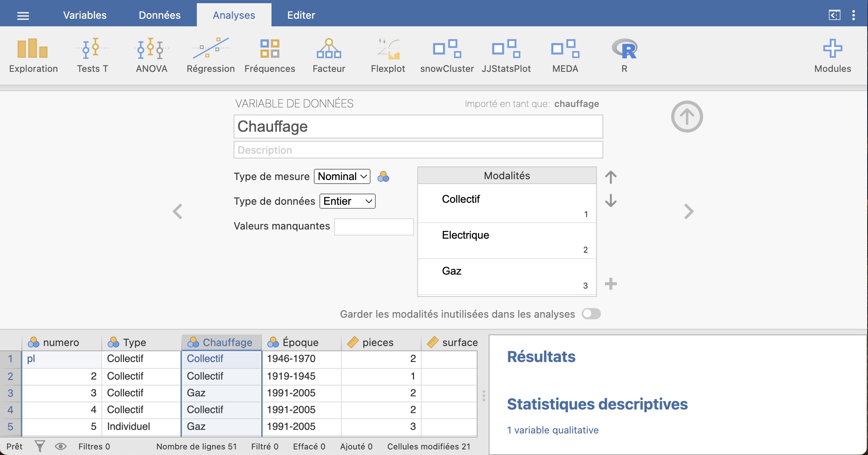Open the Facteur analysis menu
The image size is (868, 455).
pos(329,55)
